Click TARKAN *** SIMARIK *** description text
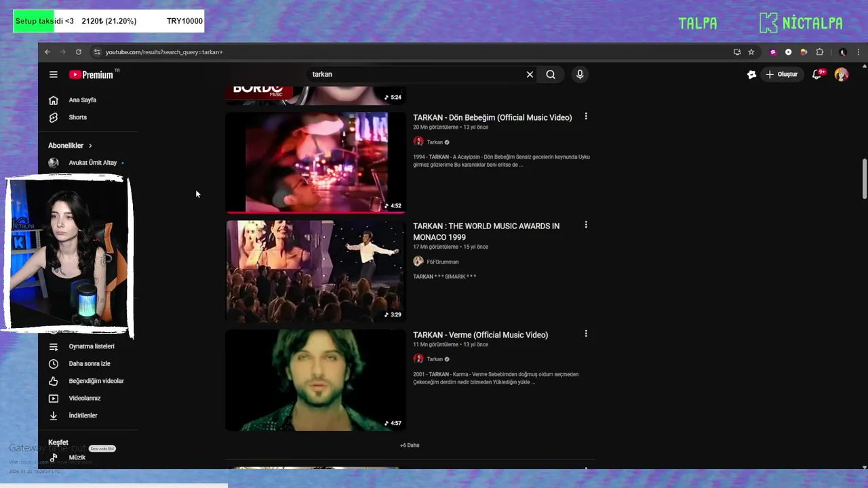This screenshot has height=488, width=868. (445, 277)
